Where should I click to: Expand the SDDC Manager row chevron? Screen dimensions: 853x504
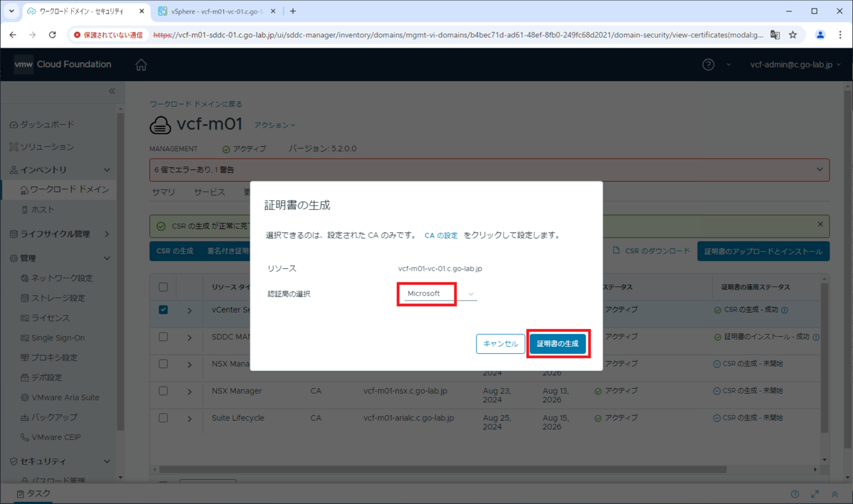[190, 338]
